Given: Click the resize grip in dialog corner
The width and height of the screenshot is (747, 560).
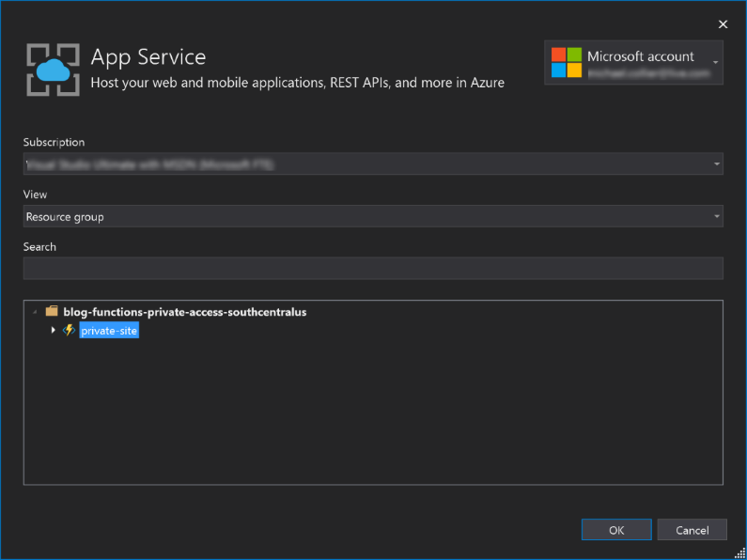Looking at the screenshot, I should click(739, 552).
